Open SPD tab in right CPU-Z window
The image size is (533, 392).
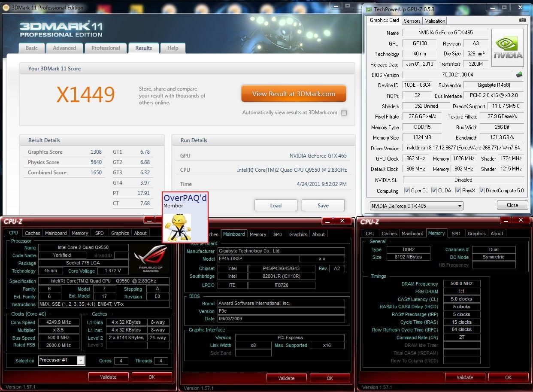456,234
